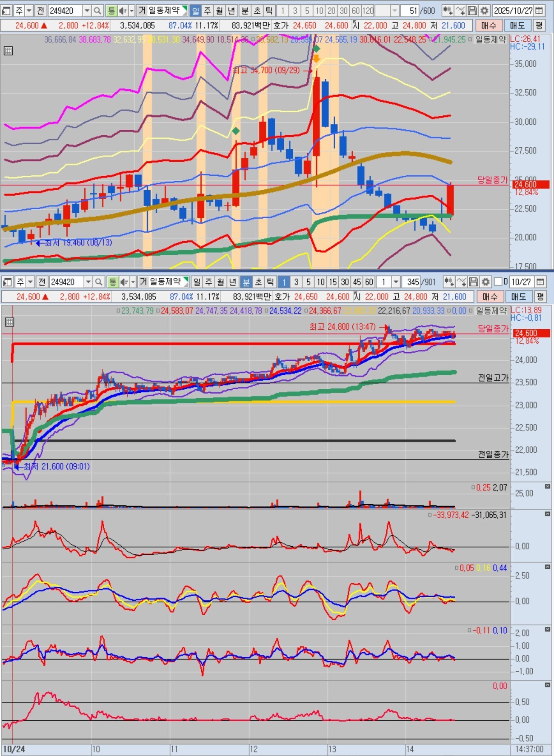Open the blank period dropdown after 120 in top toolbar

394,11
